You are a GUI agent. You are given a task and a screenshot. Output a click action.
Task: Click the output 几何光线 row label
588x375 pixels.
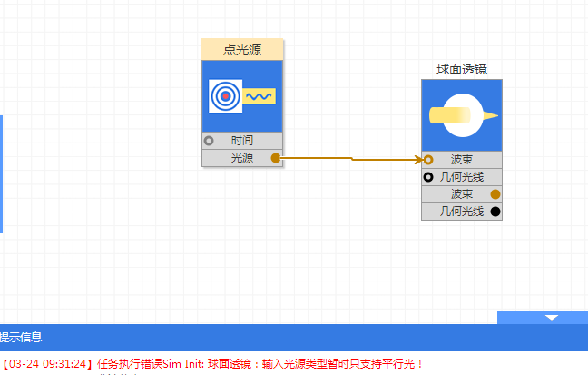[x=461, y=212]
